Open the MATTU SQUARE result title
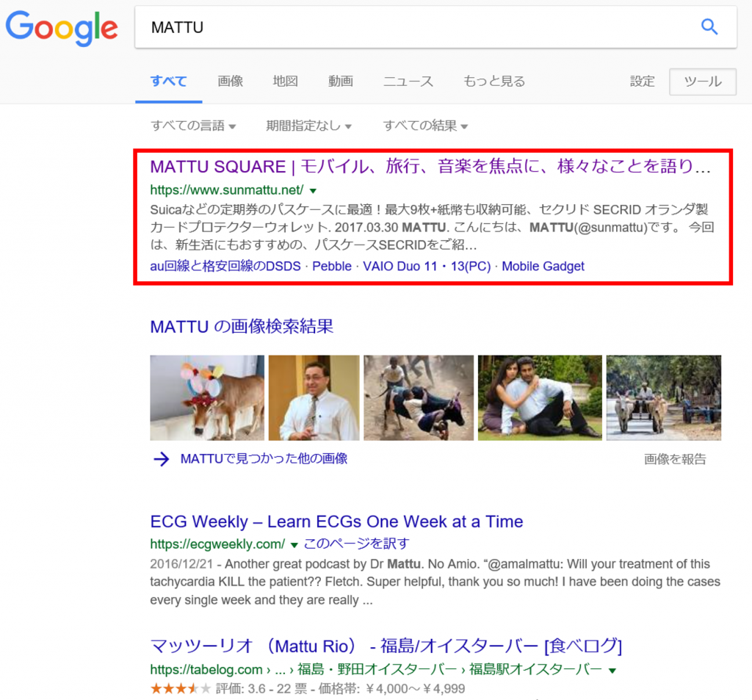Screen dimensions: 752x700 [430, 167]
